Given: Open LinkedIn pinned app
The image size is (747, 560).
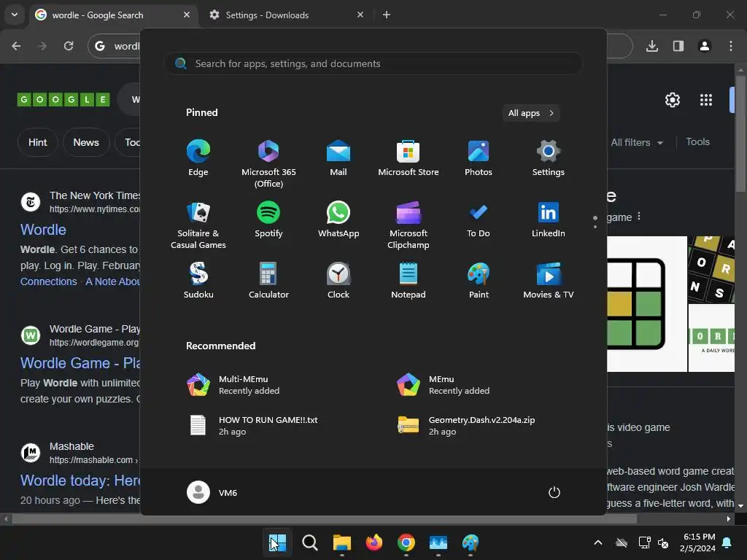Looking at the screenshot, I should pos(549,219).
